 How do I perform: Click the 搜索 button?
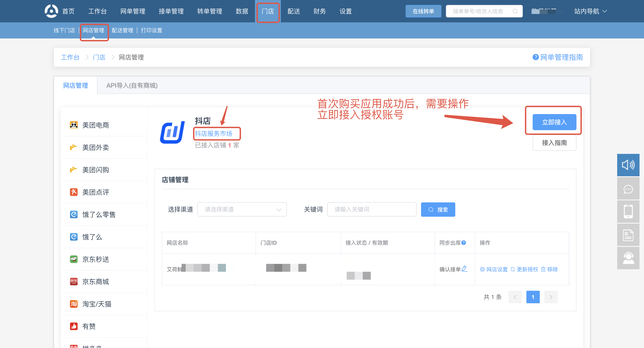point(438,210)
